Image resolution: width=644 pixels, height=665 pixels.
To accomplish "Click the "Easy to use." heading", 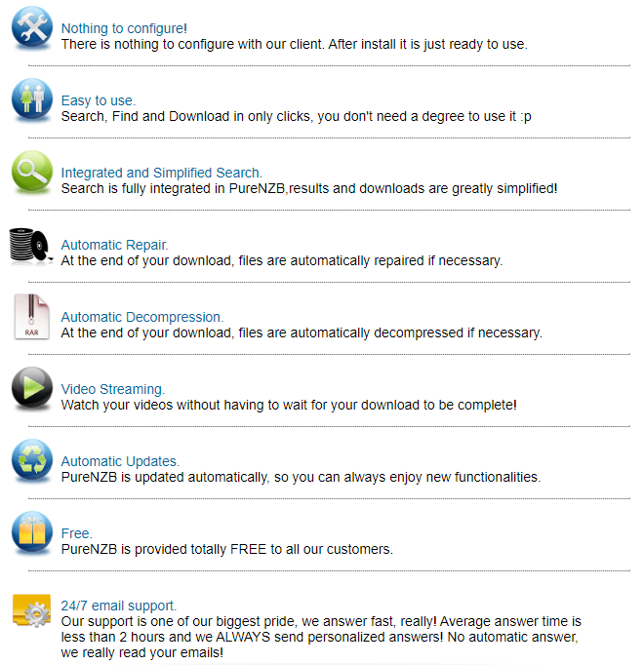I will pos(99,101).
